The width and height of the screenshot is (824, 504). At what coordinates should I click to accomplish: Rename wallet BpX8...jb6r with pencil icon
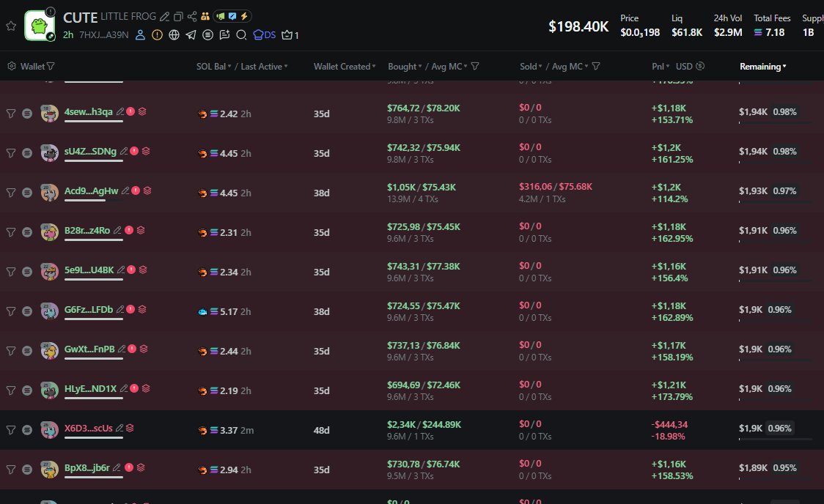(117, 467)
